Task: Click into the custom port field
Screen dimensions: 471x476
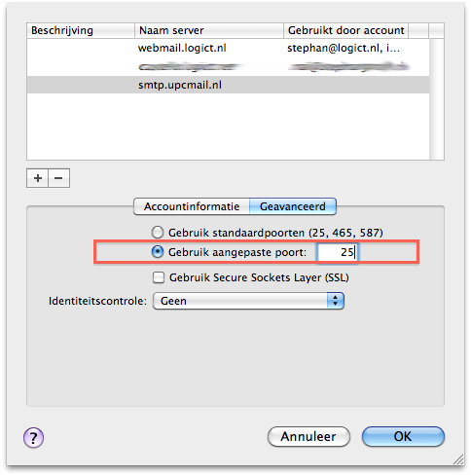Action: click(x=338, y=252)
